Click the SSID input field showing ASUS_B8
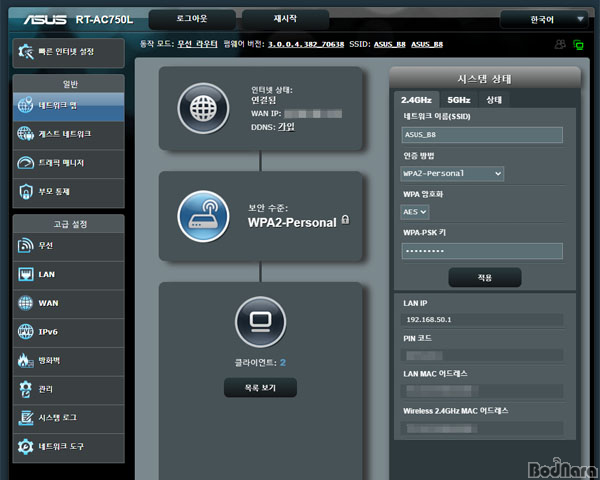 [x=482, y=135]
